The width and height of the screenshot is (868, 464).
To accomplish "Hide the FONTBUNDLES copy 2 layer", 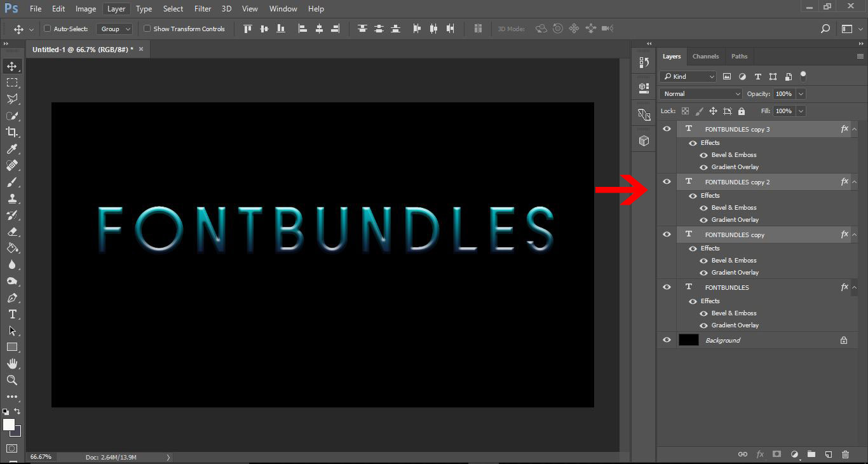I will pos(667,182).
